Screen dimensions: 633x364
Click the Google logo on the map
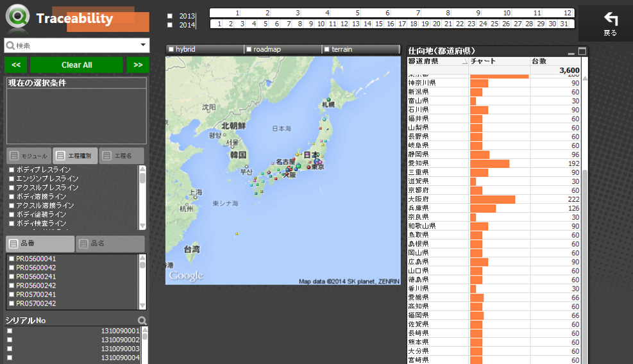(x=186, y=276)
